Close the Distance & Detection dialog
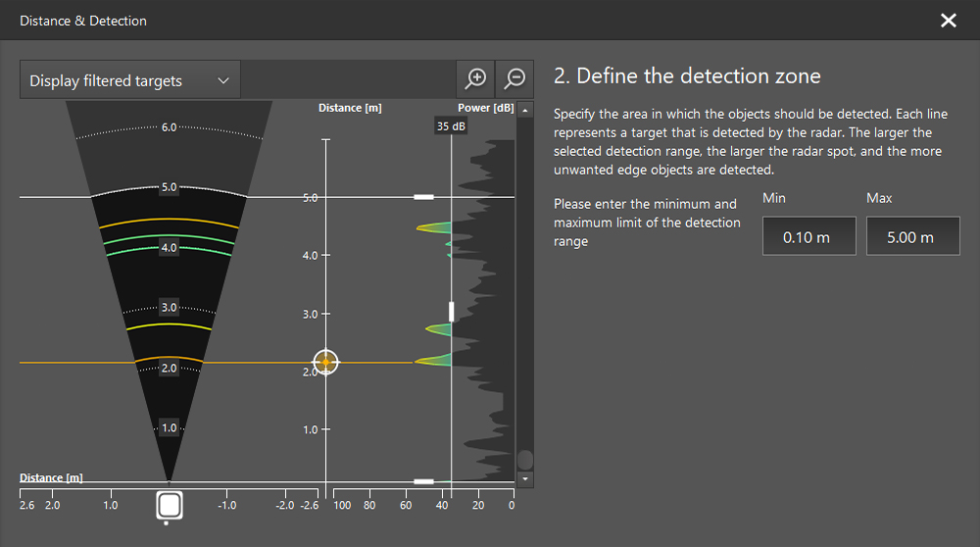 pyautogui.click(x=948, y=21)
